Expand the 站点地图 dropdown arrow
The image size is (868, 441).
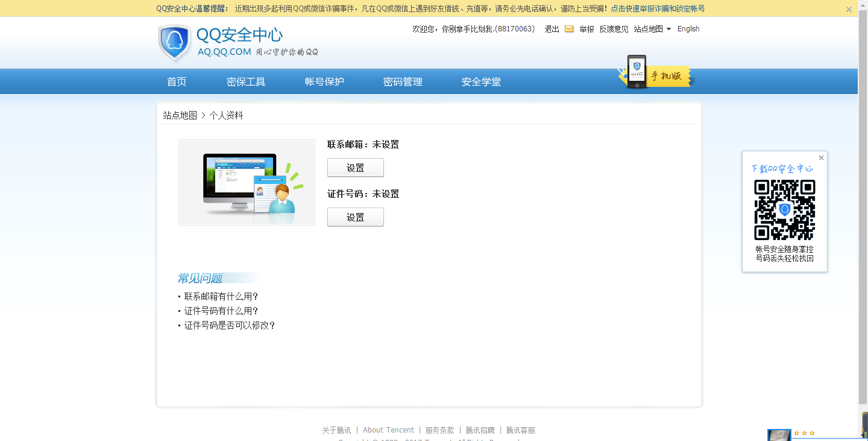[668, 29]
